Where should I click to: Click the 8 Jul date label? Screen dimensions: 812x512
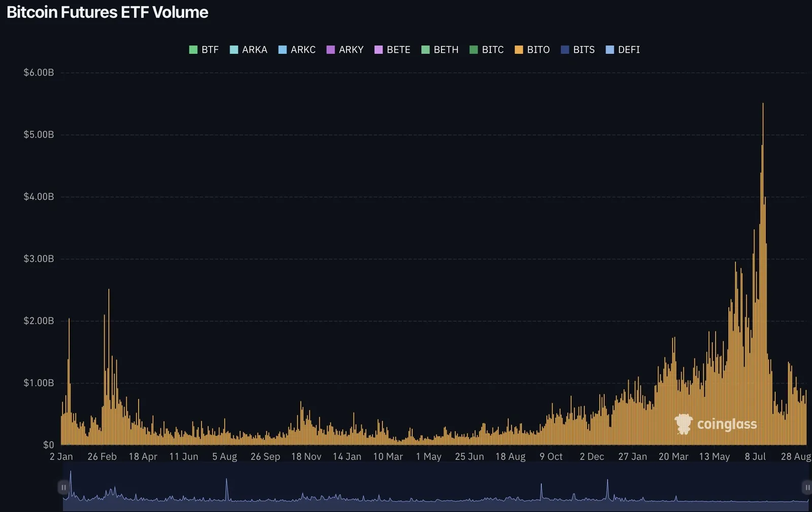(755, 457)
